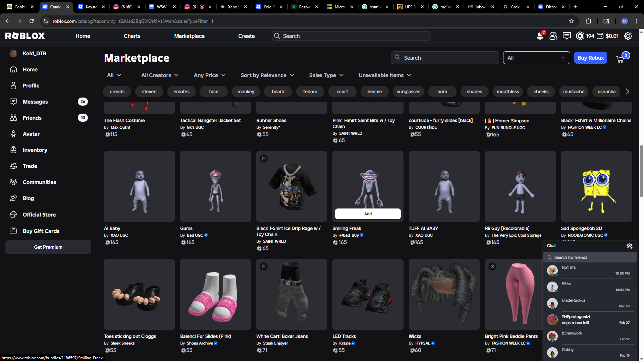
Task: Go to Home in the top navigation
Action: pyautogui.click(x=83, y=36)
